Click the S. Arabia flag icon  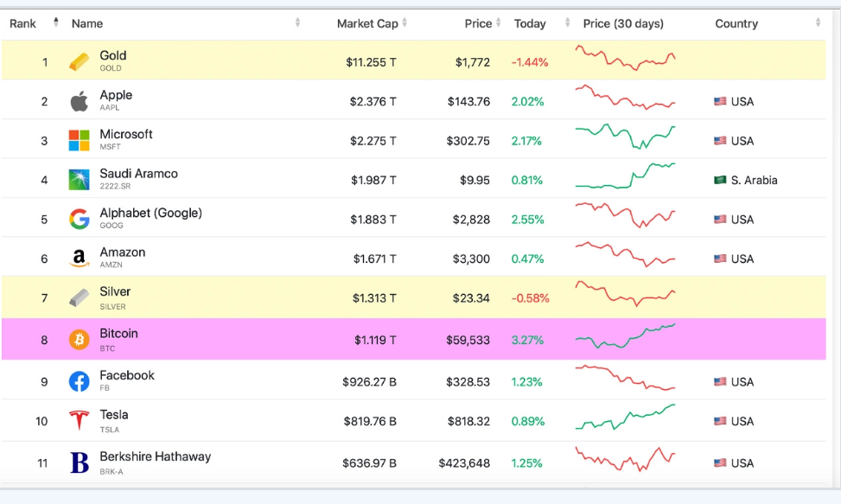pyautogui.click(x=720, y=180)
